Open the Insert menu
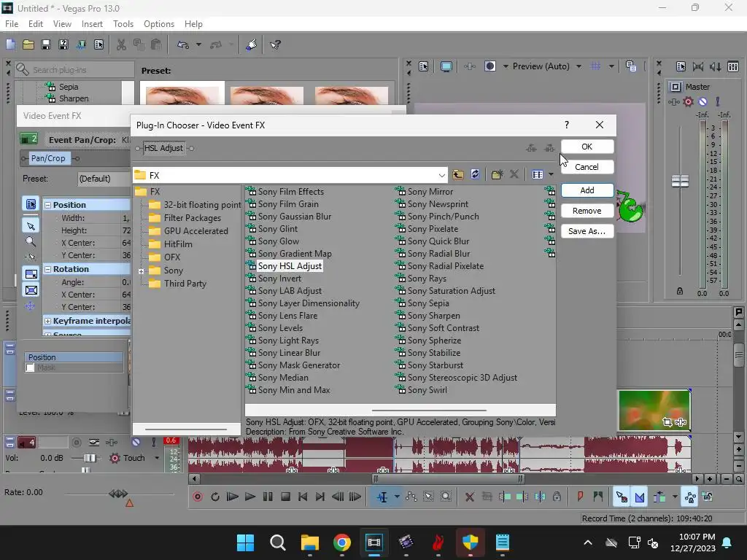Viewport: 747px width, 560px height. tap(92, 24)
